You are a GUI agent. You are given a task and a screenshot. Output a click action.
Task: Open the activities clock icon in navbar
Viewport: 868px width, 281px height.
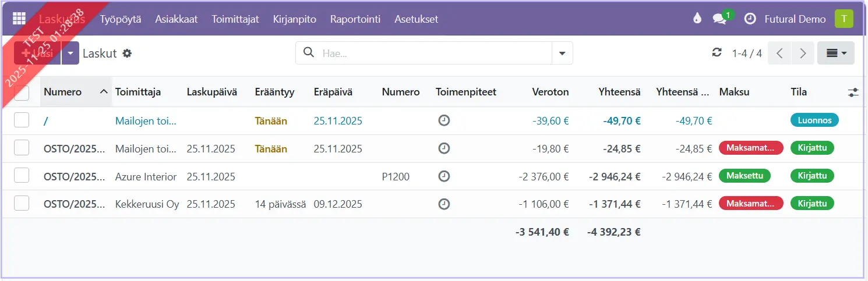[x=750, y=19]
